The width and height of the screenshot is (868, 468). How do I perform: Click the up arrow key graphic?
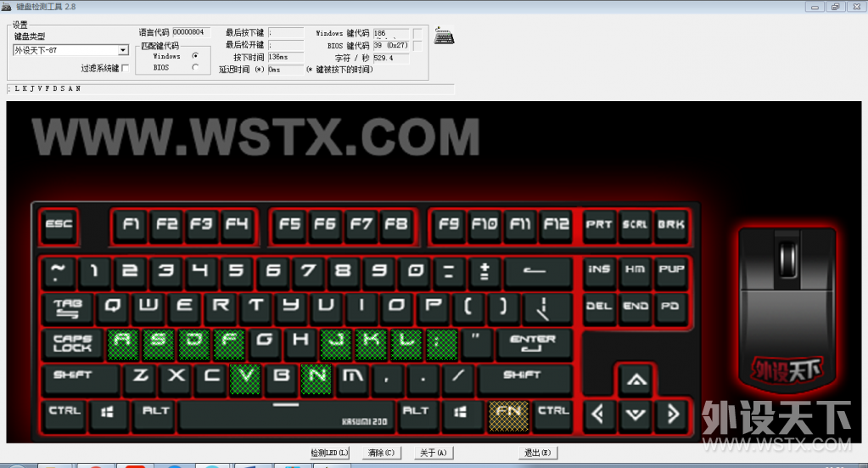(x=636, y=380)
